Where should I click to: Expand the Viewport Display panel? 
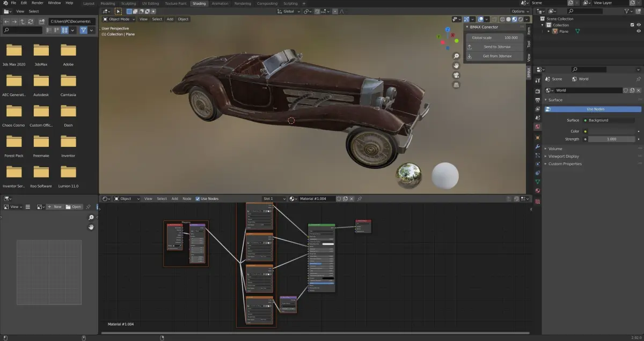tap(563, 157)
